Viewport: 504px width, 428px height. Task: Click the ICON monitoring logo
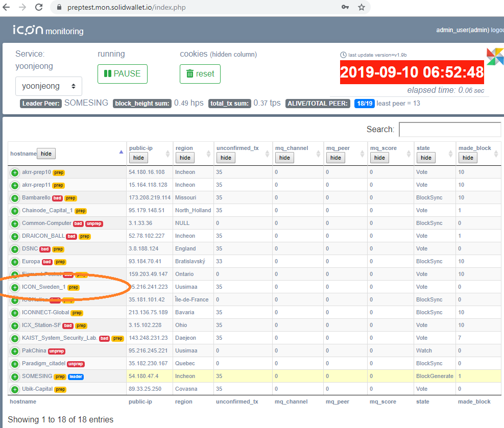(48, 30)
